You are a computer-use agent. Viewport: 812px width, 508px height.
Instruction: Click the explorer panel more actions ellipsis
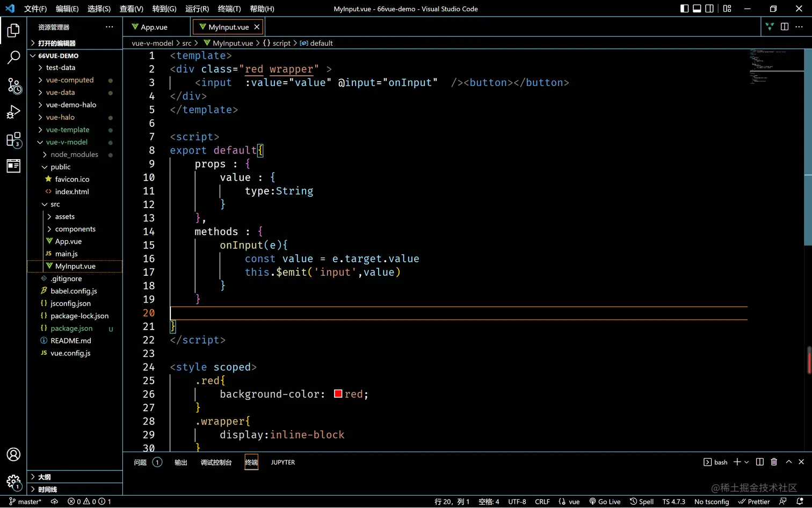coord(110,27)
